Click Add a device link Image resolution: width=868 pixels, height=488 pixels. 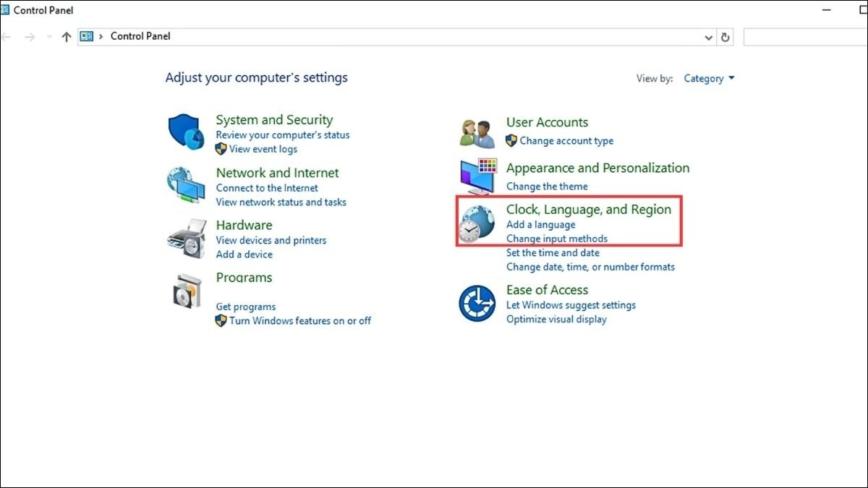click(x=244, y=254)
